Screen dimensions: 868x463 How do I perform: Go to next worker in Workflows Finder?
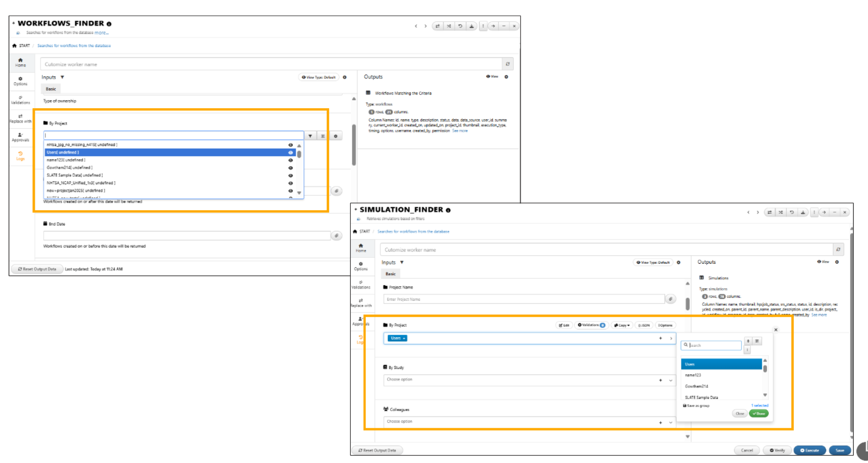[x=426, y=26]
